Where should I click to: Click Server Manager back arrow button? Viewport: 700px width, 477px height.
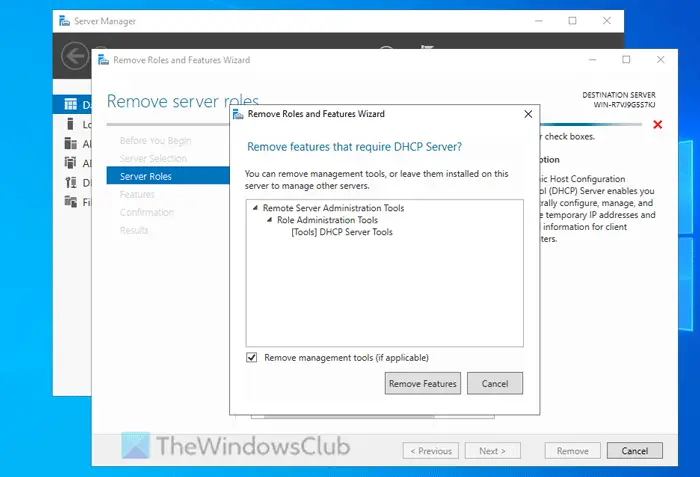(x=75, y=56)
